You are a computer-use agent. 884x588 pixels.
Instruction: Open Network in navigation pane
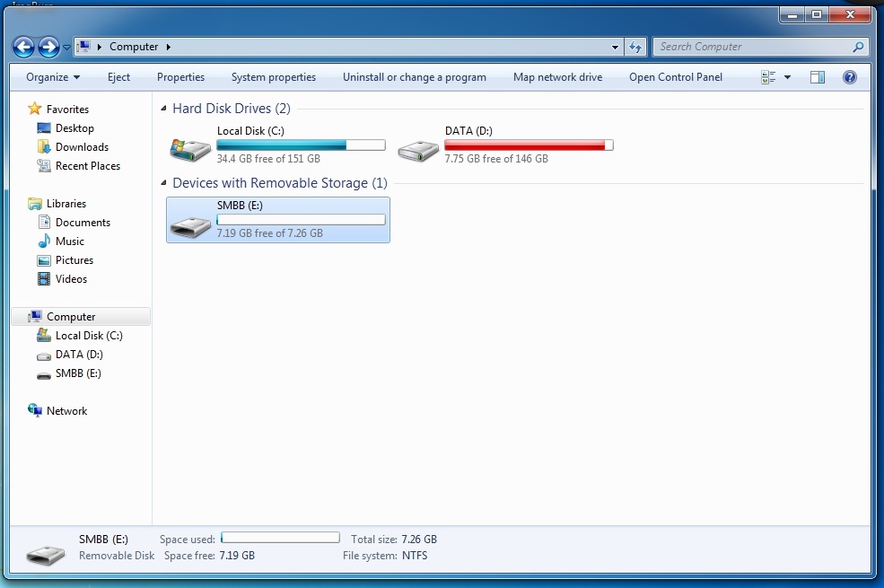point(66,411)
